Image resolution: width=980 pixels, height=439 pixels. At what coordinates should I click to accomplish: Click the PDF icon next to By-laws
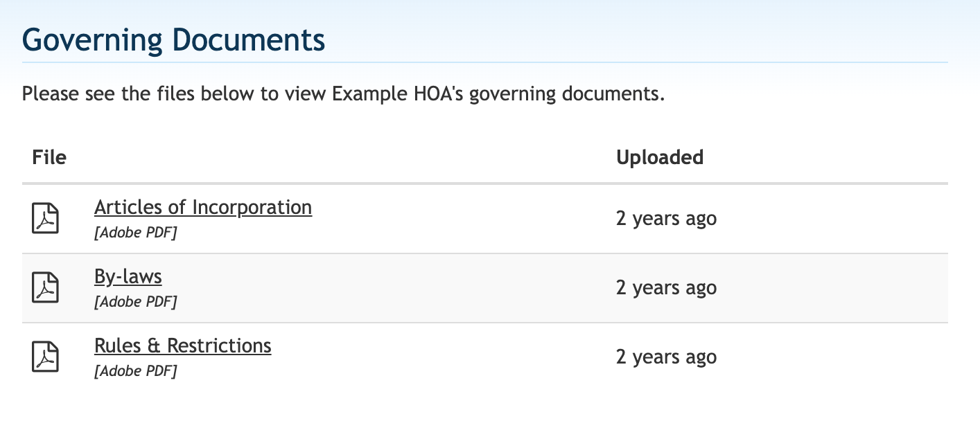pyautogui.click(x=46, y=288)
